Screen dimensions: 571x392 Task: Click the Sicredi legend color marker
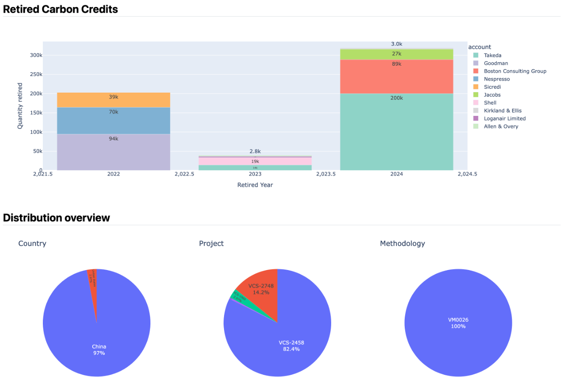click(476, 87)
